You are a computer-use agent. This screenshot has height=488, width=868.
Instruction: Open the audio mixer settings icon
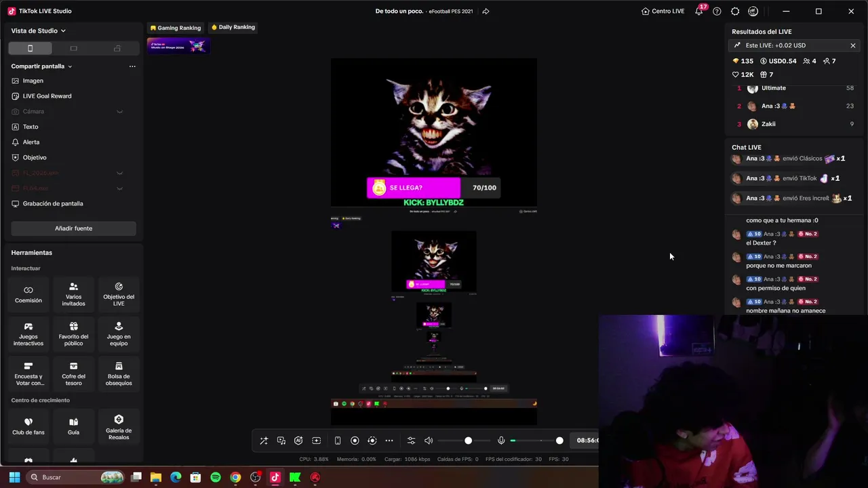click(411, 441)
